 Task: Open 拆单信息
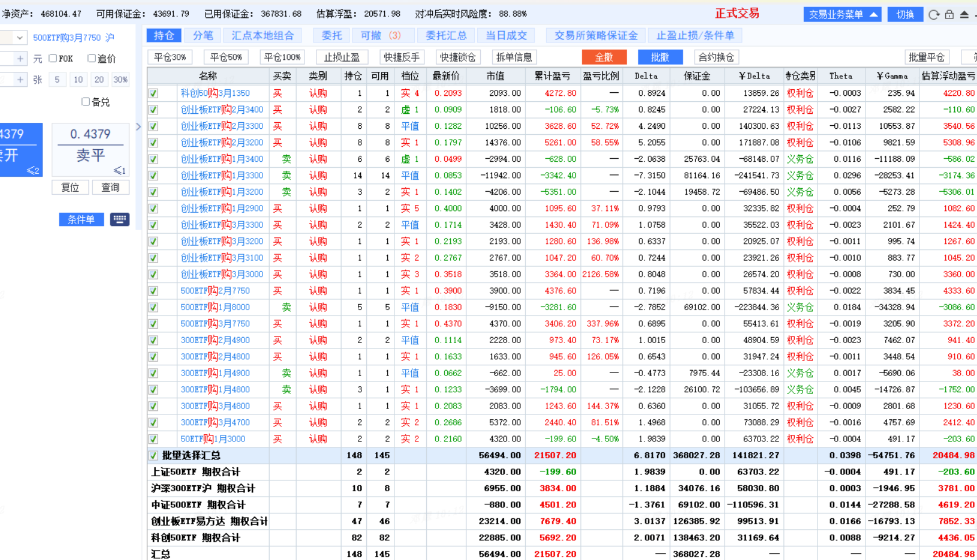coord(514,57)
